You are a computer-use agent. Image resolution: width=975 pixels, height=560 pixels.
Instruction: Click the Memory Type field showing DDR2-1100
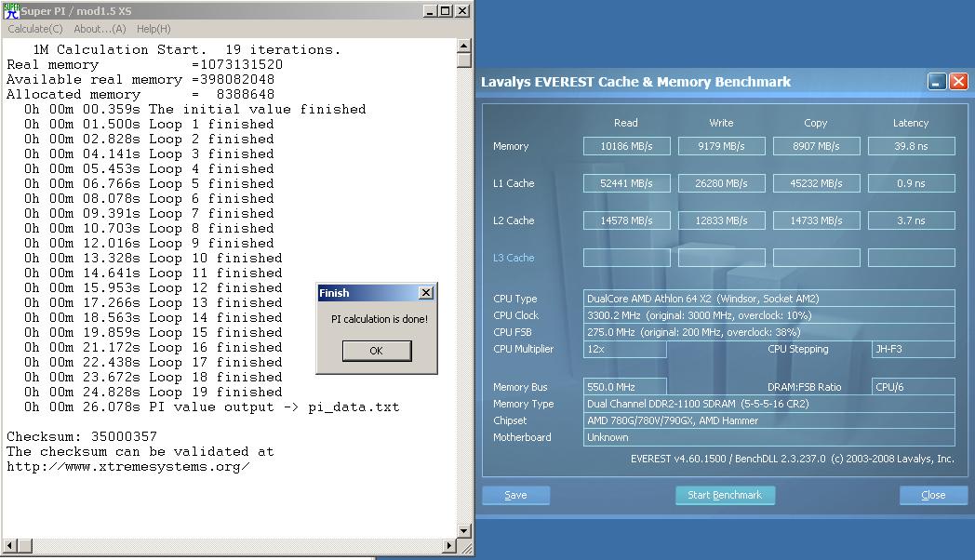point(769,404)
